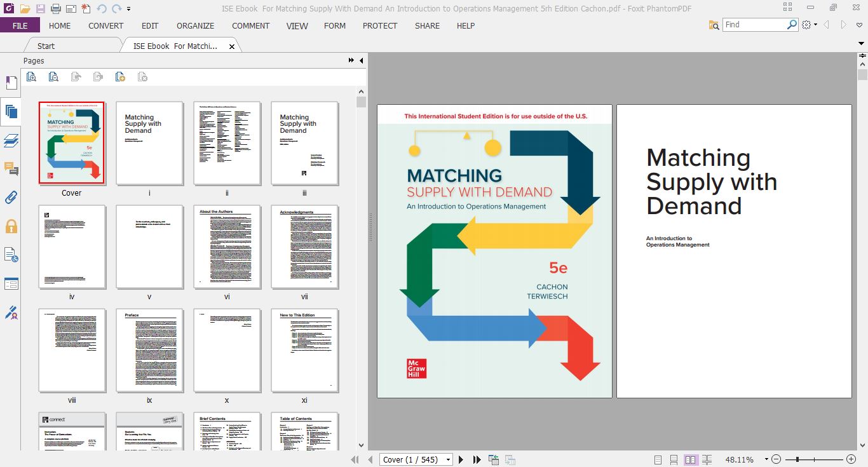Open the Layers panel in sidebar
This screenshot has width=868, height=467.
(x=11, y=140)
